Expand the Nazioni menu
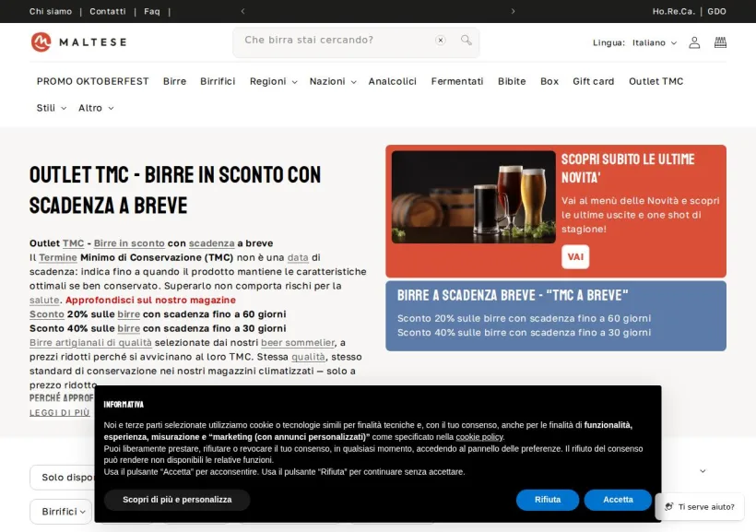 333,81
